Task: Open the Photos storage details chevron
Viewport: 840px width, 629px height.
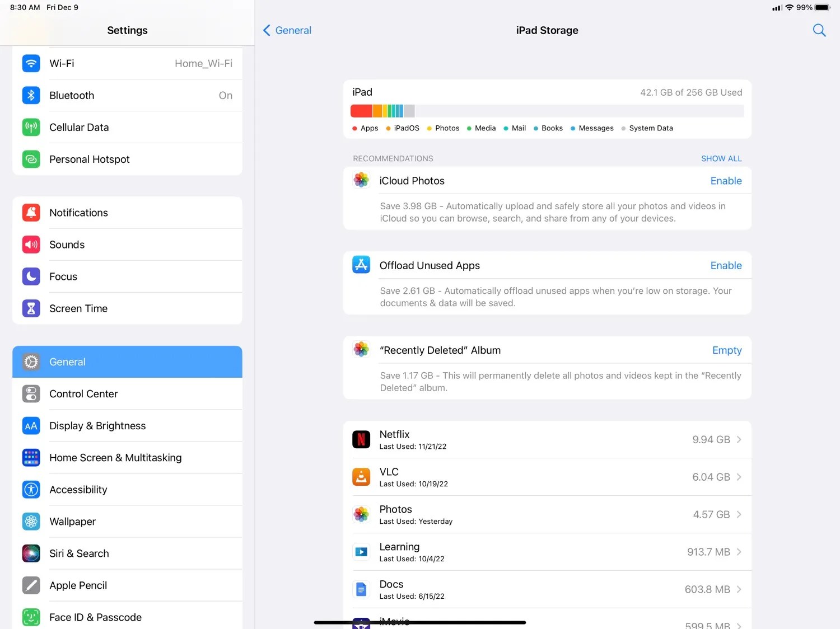Action: (x=739, y=514)
